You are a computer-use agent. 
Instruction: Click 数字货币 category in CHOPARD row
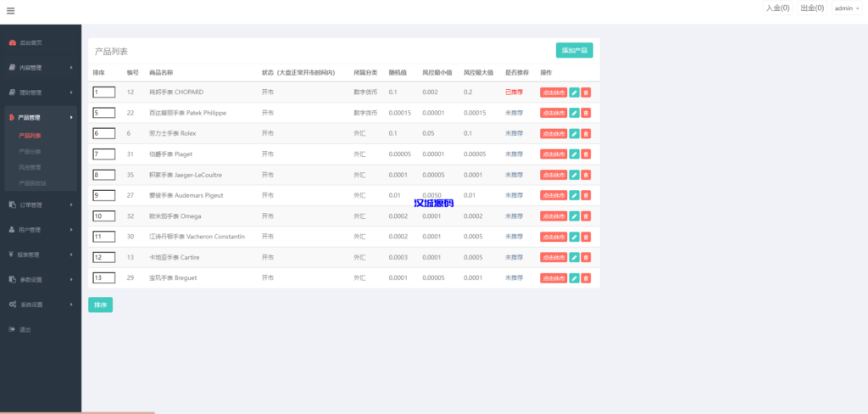click(365, 92)
